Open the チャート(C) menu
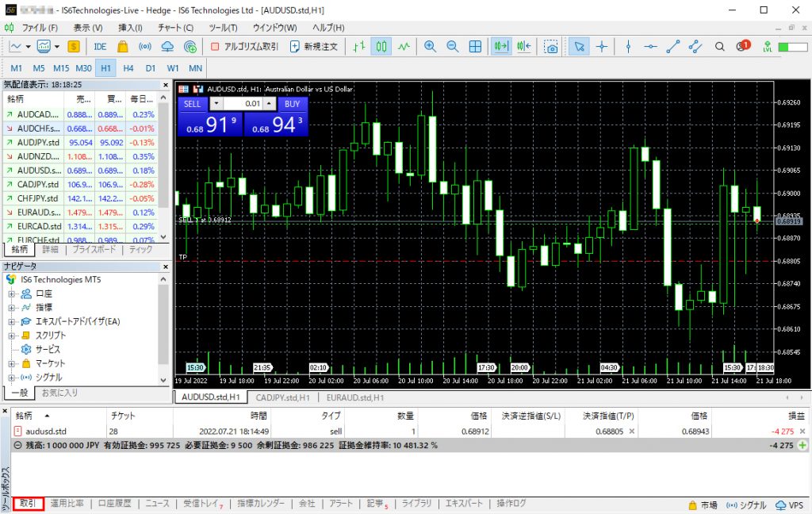The image size is (812, 514). click(x=175, y=28)
